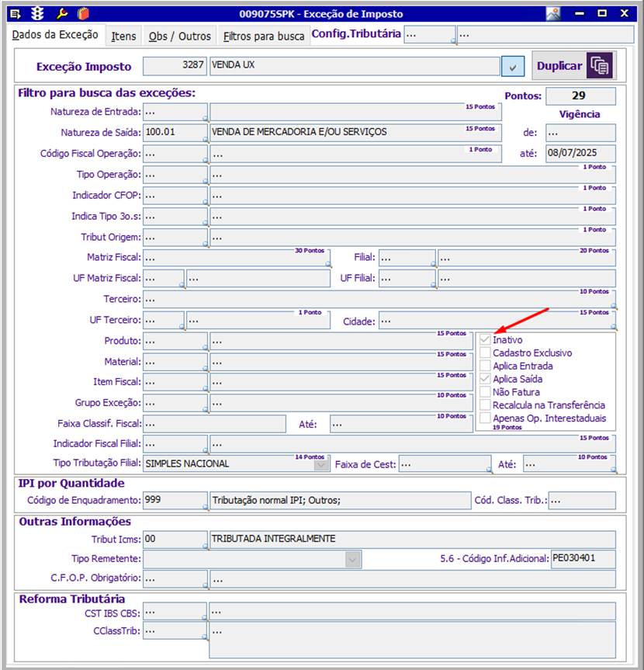Viewport: 644px width, 670px height.
Task: Open lookup for Indicador CFOP field
Action: pyautogui.click(x=205, y=202)
